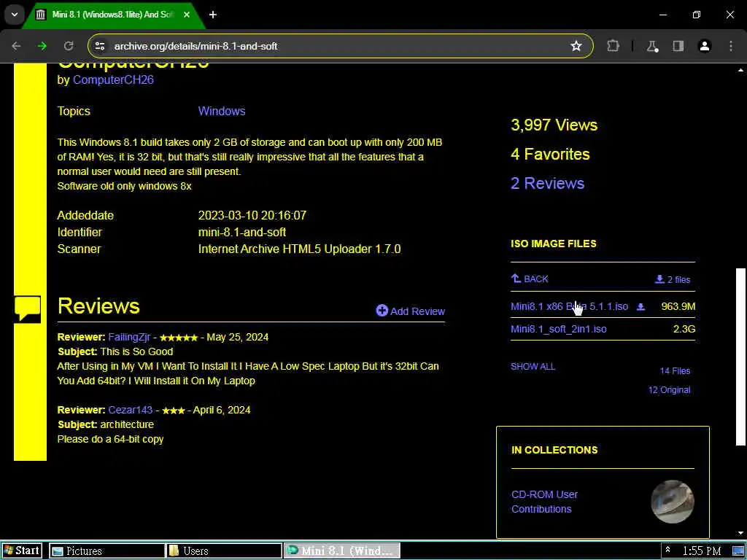Click the scrollbar up arrow
The width and height of the screenshot is (747, 560).
pyautogui.click(x=740, y=71)
